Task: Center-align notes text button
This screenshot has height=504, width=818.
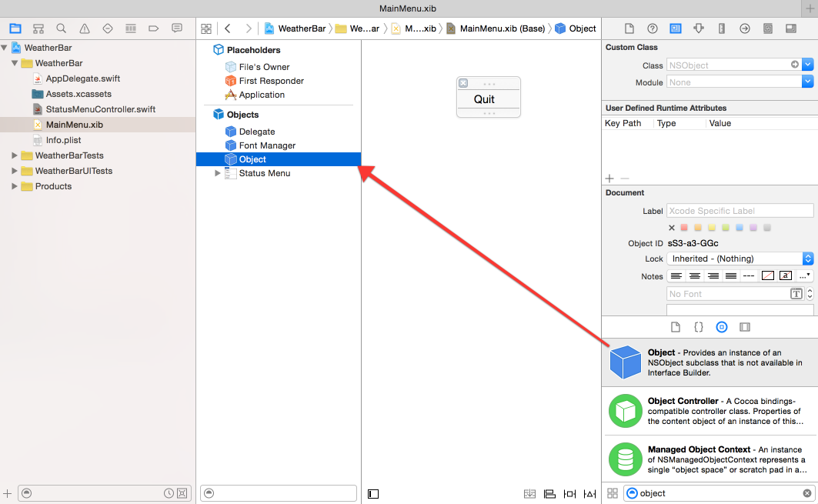Action: tap(694, 275)
